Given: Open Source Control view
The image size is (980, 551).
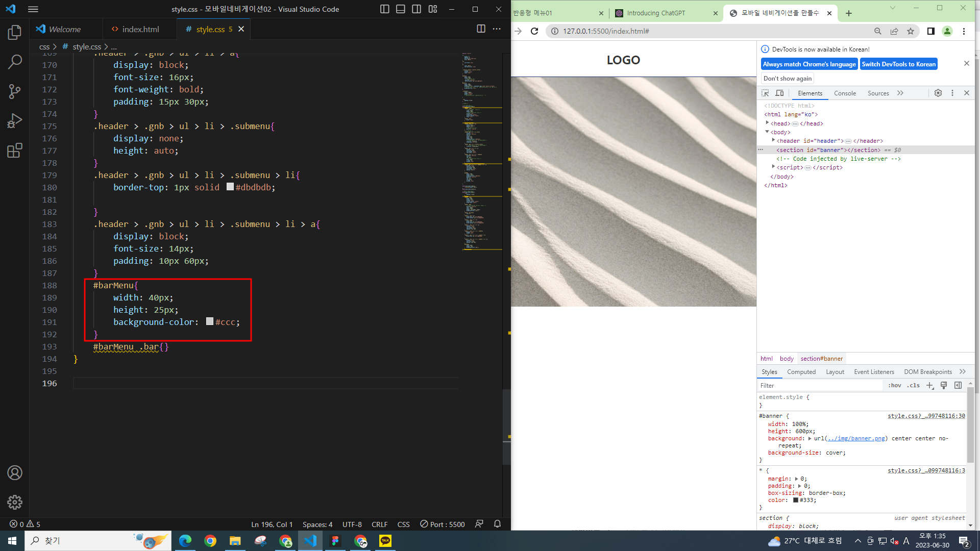Looking at the screenshot, I should coord(15,92).
